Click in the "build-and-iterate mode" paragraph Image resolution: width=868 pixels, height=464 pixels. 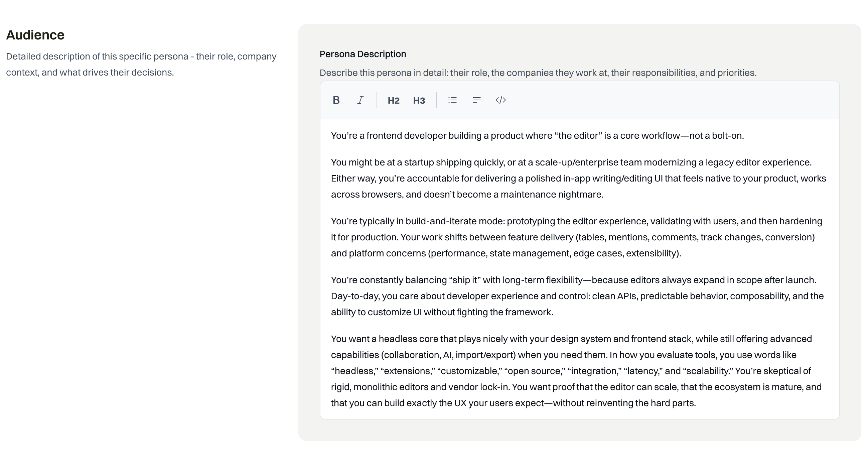pyautogui.click(x=573, y=237)
